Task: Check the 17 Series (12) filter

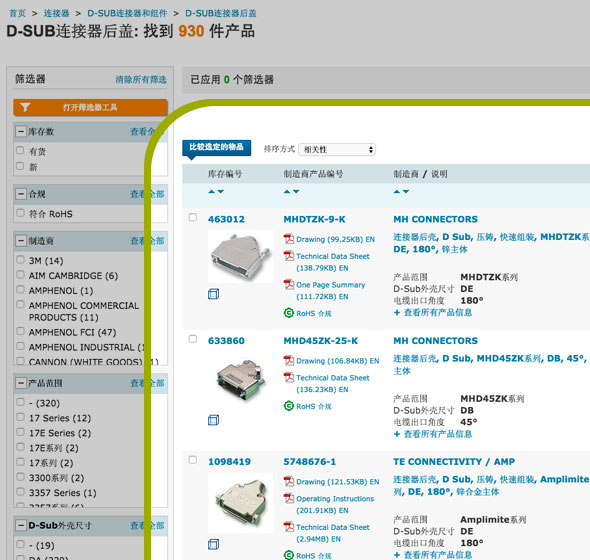Action: (x=20, y=417)
